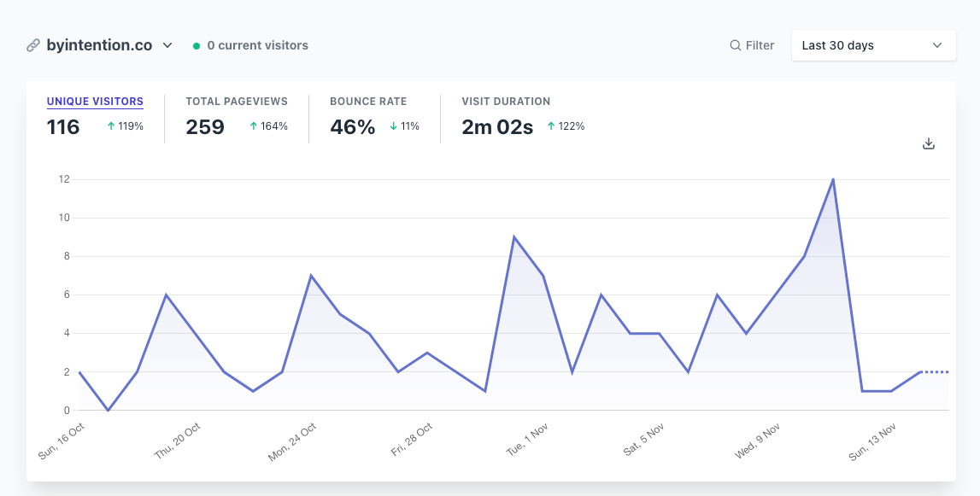Select the Bounce Rate metric tab

[368, 102]
